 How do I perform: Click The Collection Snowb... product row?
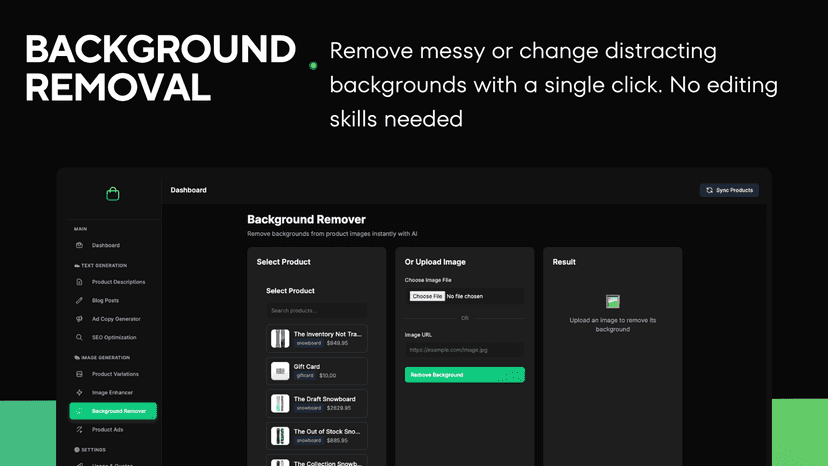coord(317,461)
